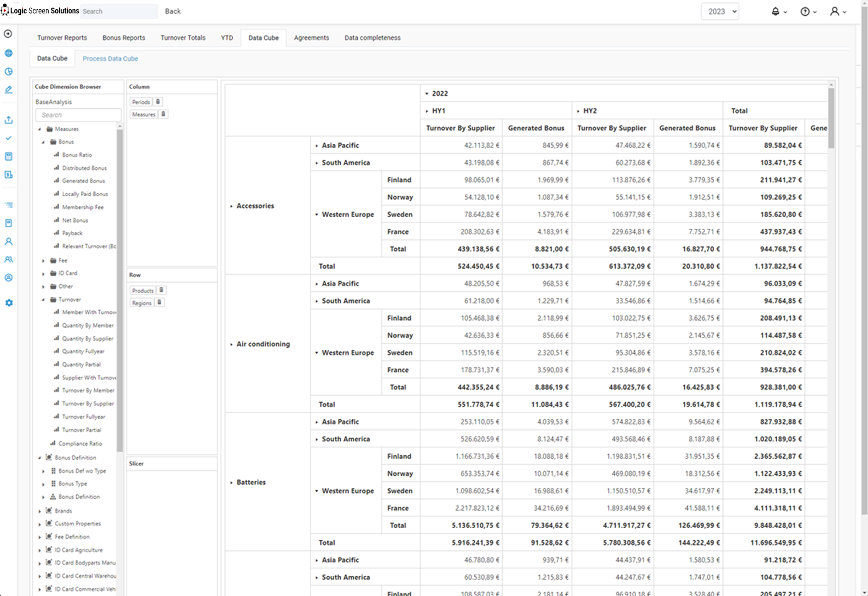Open the calculator icon in sidebar
The height and width of the screenshot is (596, 868).
point(8,156)
